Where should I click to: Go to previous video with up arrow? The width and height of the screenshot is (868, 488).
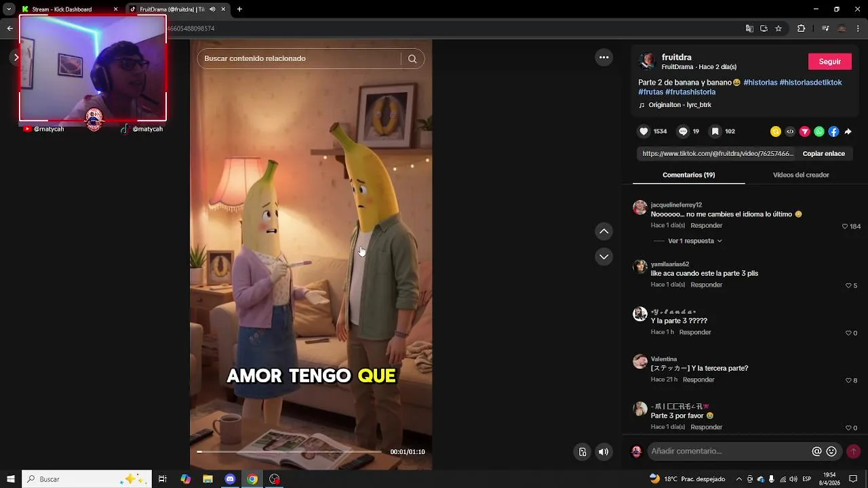click(604, 232)
